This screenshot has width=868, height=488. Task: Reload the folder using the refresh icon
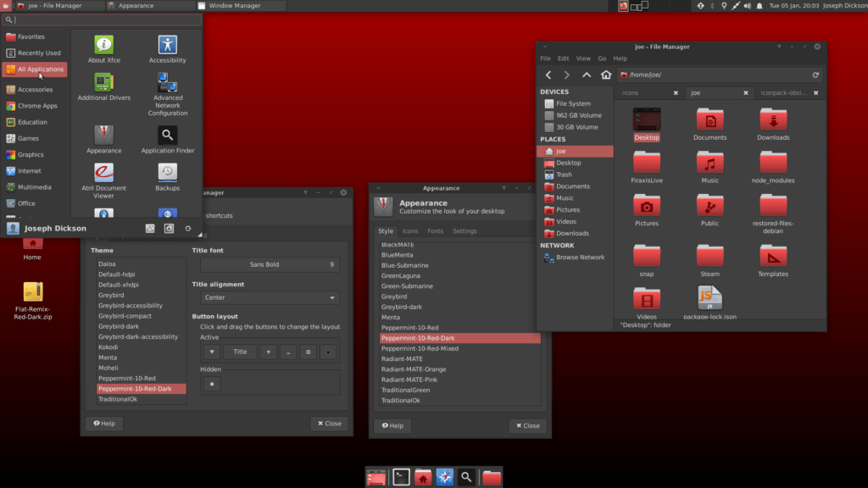[815, 75]
